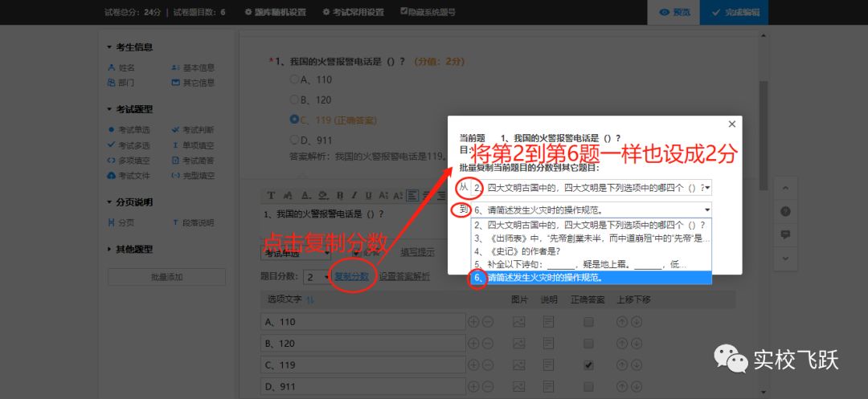This screenshot has height=399, width=868.
Task: Add the 其它信息 field
Action: pos(193,83)
